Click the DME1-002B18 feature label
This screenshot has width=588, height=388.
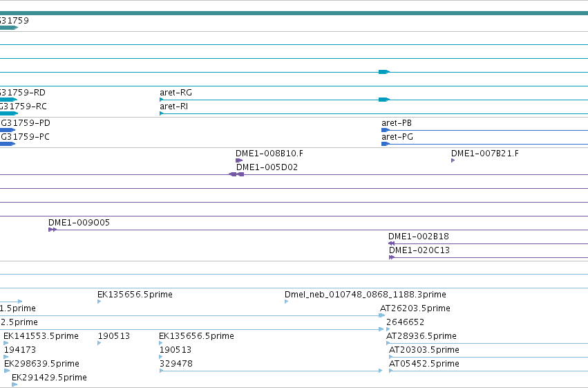coord(419,237)
